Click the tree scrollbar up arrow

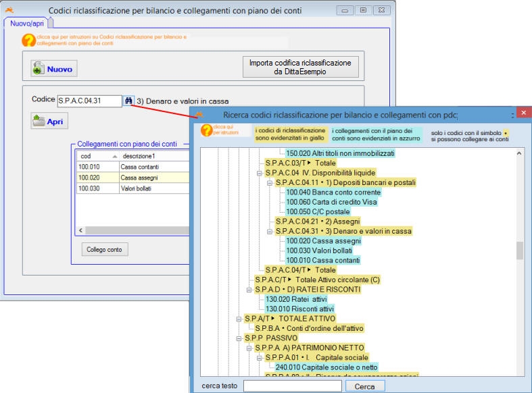click(519, 153)
